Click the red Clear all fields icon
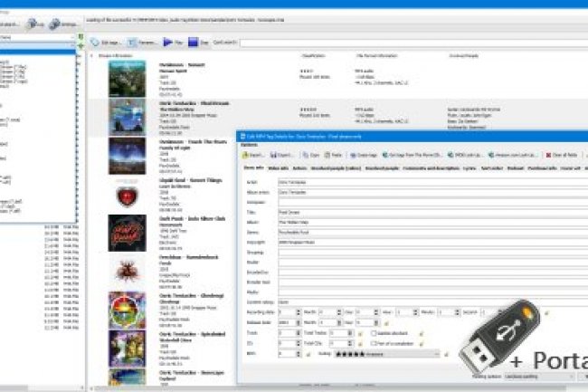The image size is (588, 392). pyautogui.click(x=548, y=155)
